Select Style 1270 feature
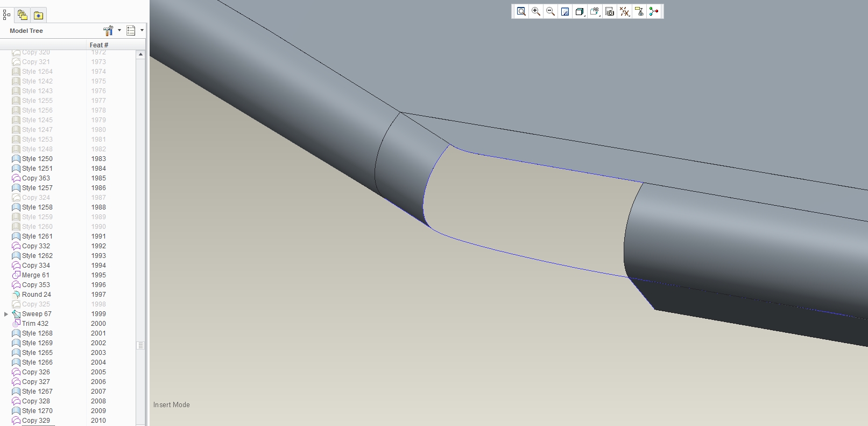Image resolution: width=868 pixels, height=426 pixels. (x=32, y=411)
